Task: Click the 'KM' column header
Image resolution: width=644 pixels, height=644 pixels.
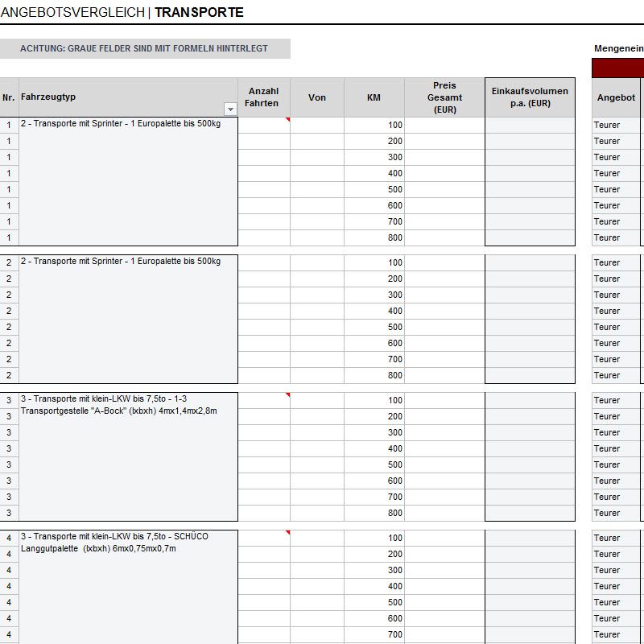Action: pos(374,97)
